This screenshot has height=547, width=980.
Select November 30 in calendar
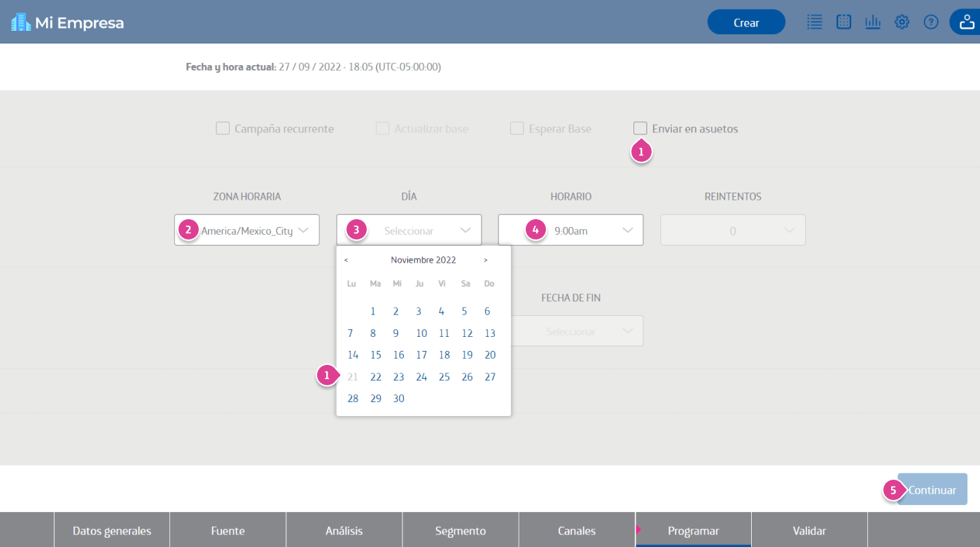point(398,399)
